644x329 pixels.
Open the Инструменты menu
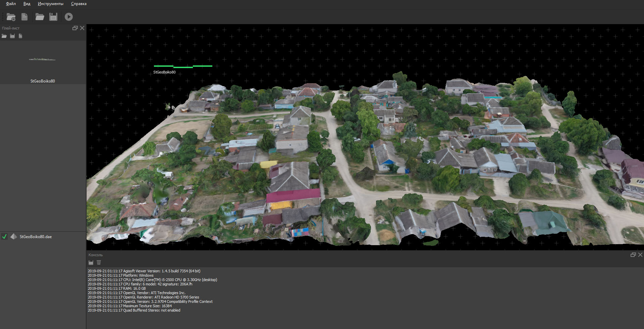pos(50,4)
